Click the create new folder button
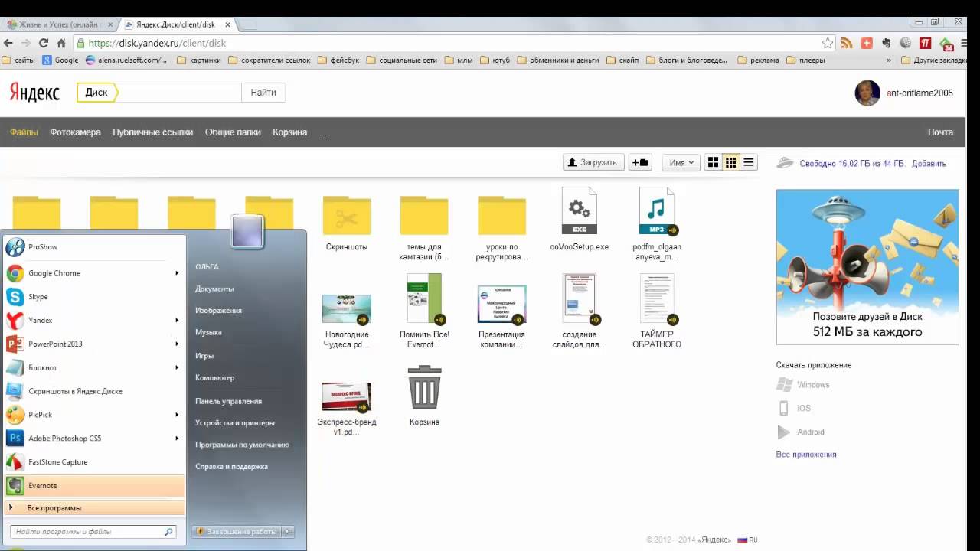Viewport: 980px width, 551px height. tap(640, 162)
